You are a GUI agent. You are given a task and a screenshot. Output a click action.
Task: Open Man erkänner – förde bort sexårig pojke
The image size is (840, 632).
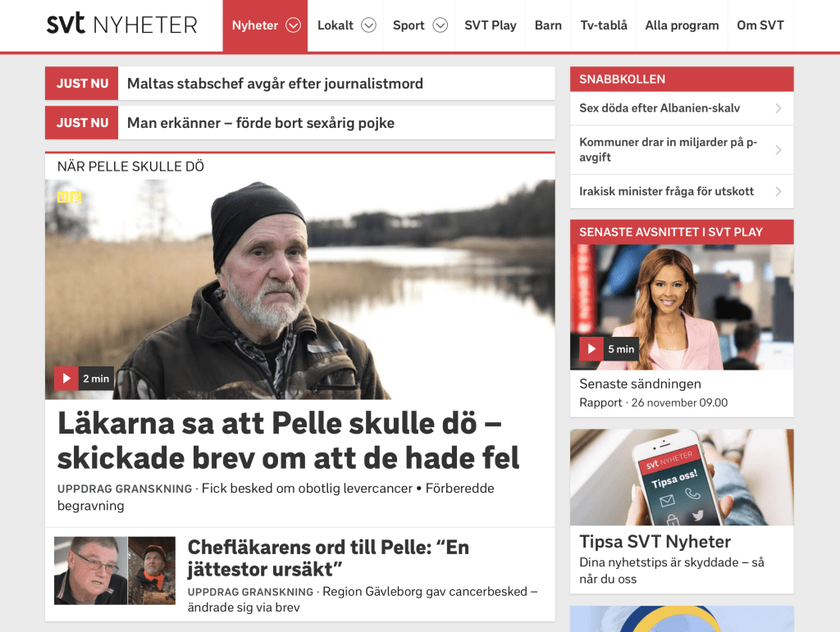click(260, 123)
